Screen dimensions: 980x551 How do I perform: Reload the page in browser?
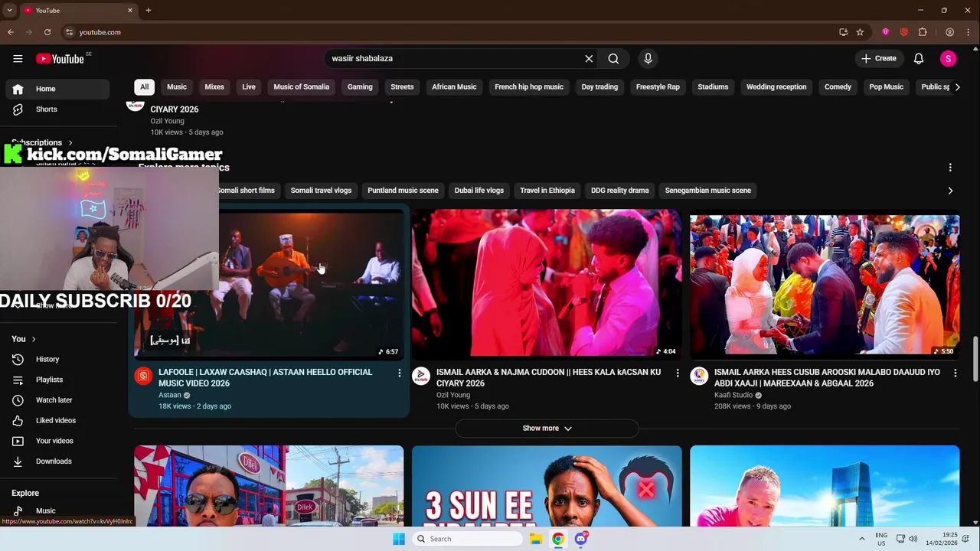[x=47, y=32]
